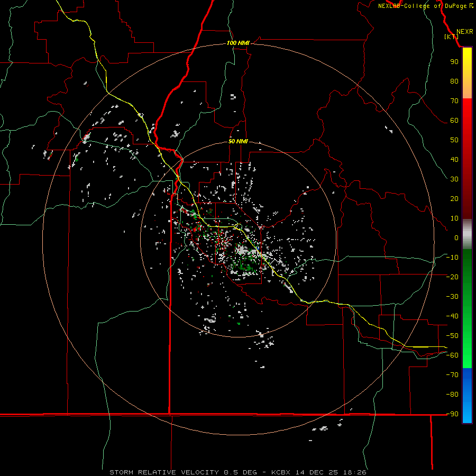Select the positive 80 scale value
Image resolution: width=476 pixels, height=476 pixels.
(x=454, y=81)
